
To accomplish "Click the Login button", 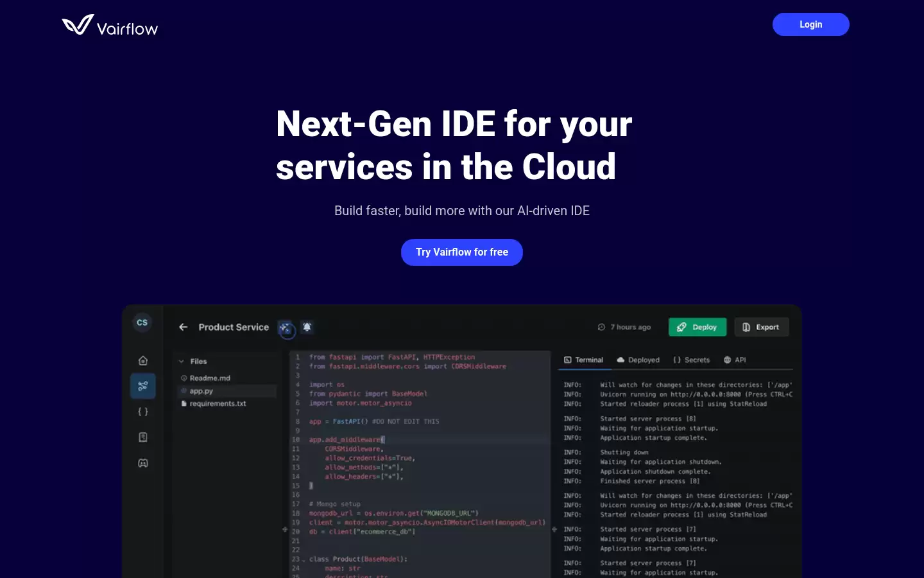I will [x=811, y=24].
